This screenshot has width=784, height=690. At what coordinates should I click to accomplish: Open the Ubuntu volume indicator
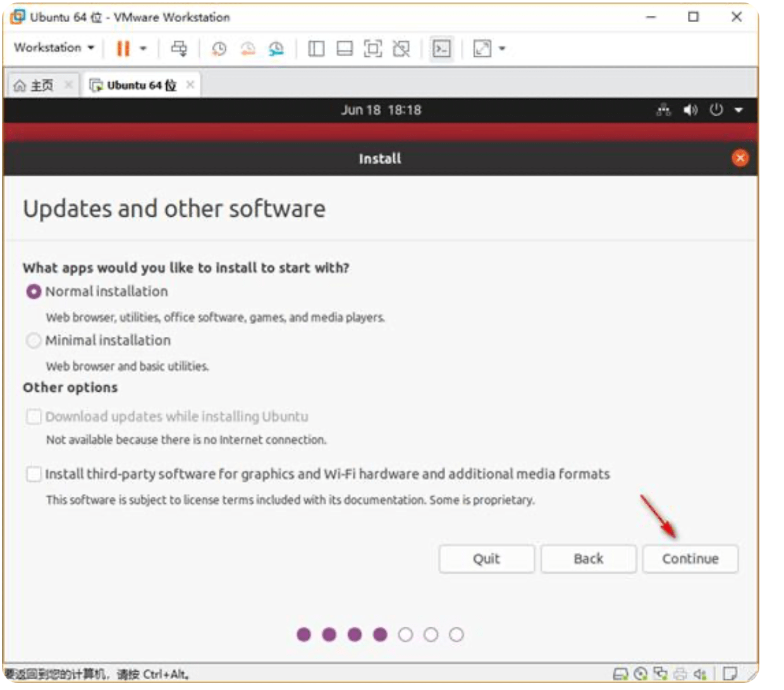point(690,111)
